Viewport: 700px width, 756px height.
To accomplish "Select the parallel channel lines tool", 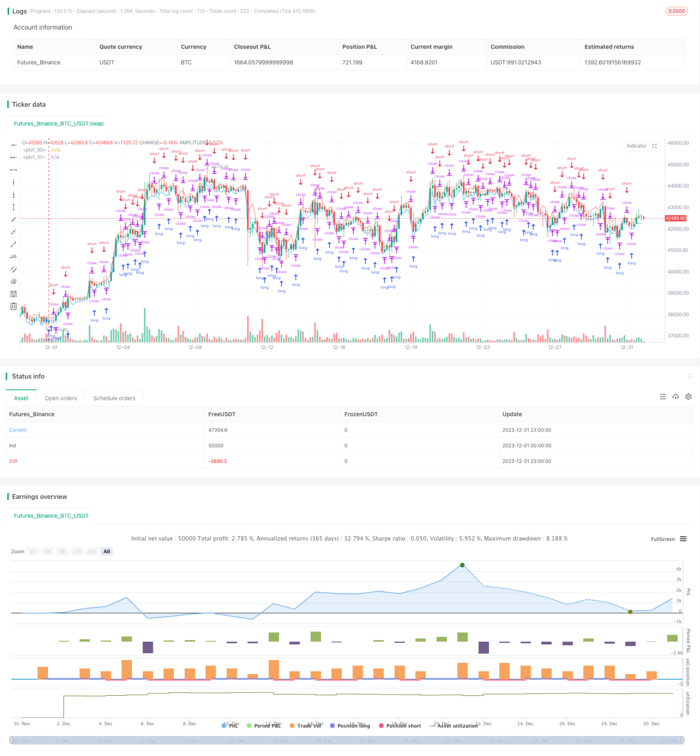I will pyautogui.click(x=13, y=269).
